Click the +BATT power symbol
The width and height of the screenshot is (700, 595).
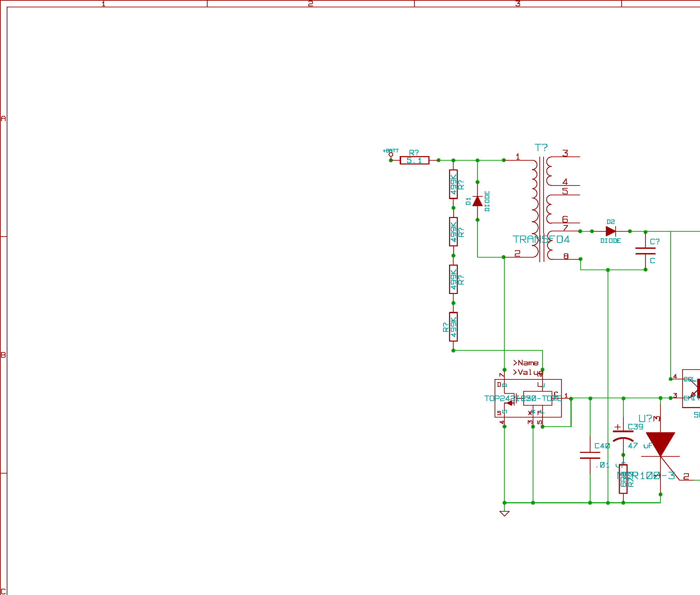[391, 154]
